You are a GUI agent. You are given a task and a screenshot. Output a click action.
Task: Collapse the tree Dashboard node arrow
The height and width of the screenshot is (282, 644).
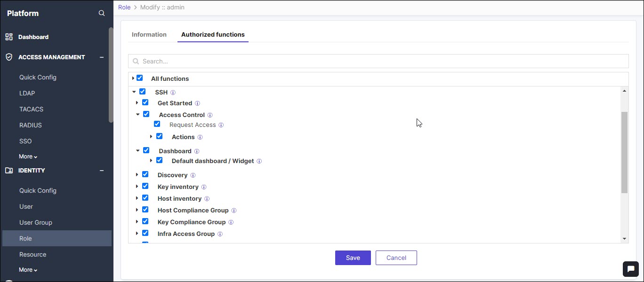138,151
